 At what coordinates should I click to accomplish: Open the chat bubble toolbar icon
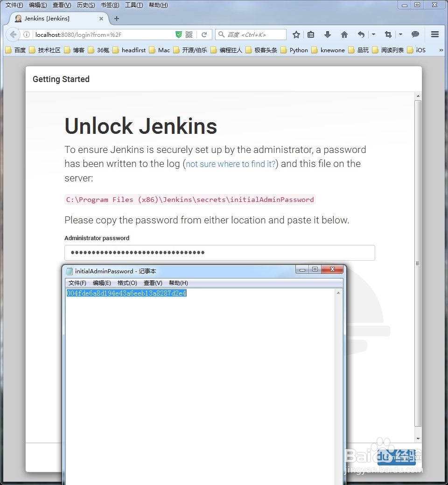[415, 35]
